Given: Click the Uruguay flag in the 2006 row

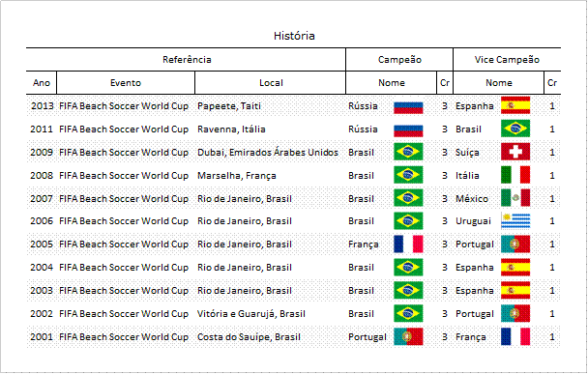Looking at the screenshot, I should click(515, 220).
